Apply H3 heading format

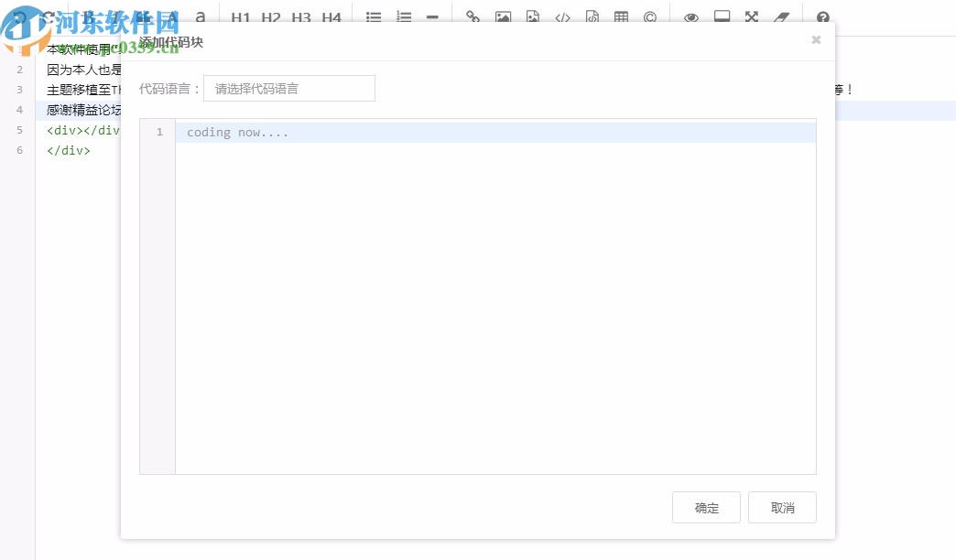point(301,17)
